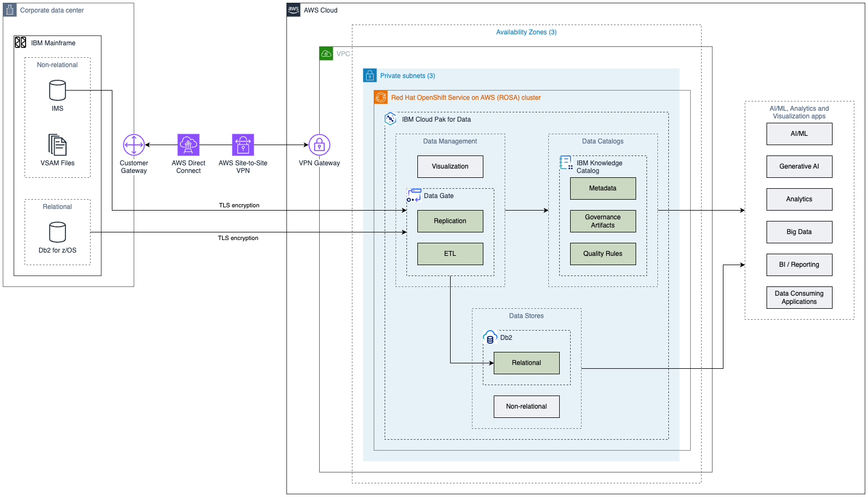Screen dimensions: 868x497
Task: Click the Replication box in Data Gate
Action: tap(450, 221)
